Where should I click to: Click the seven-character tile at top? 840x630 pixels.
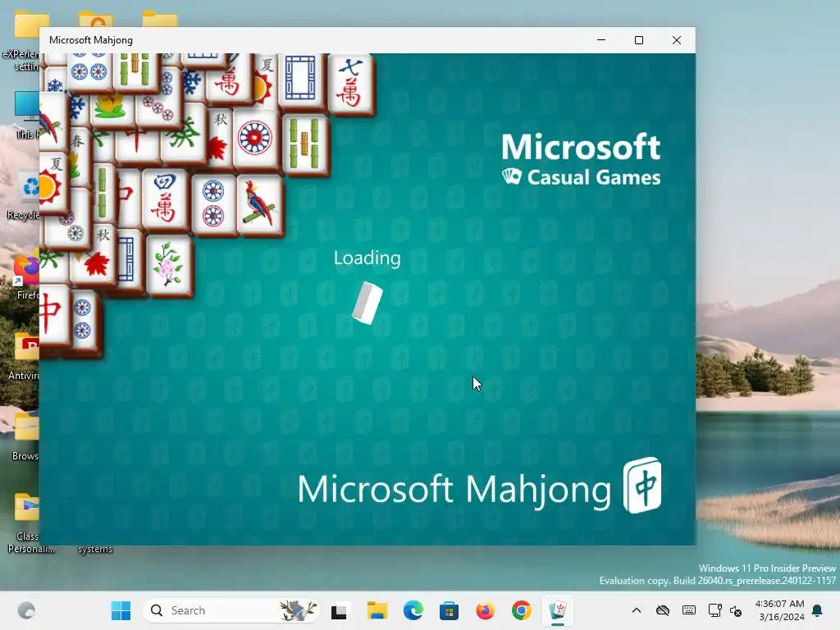(x=351, y=84)
